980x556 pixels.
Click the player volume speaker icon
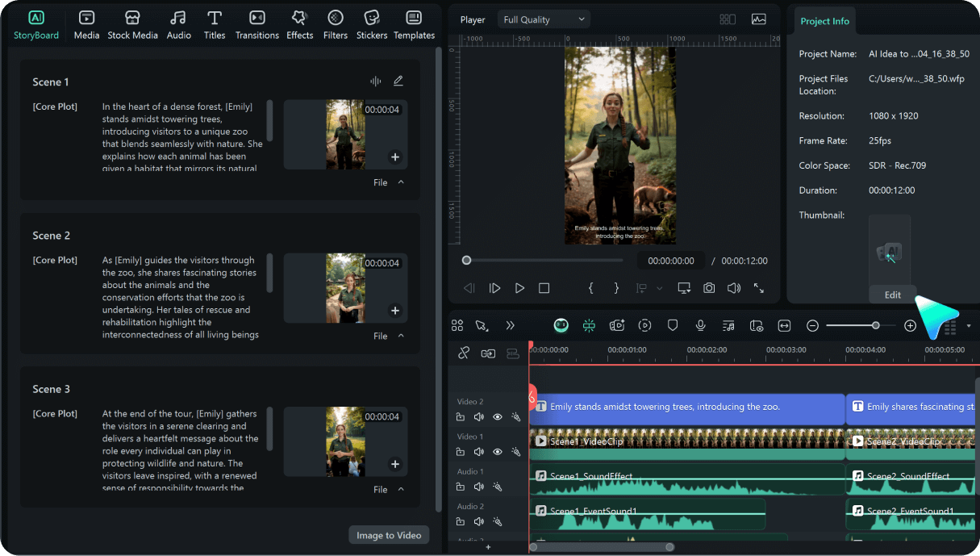click(734, 288)
